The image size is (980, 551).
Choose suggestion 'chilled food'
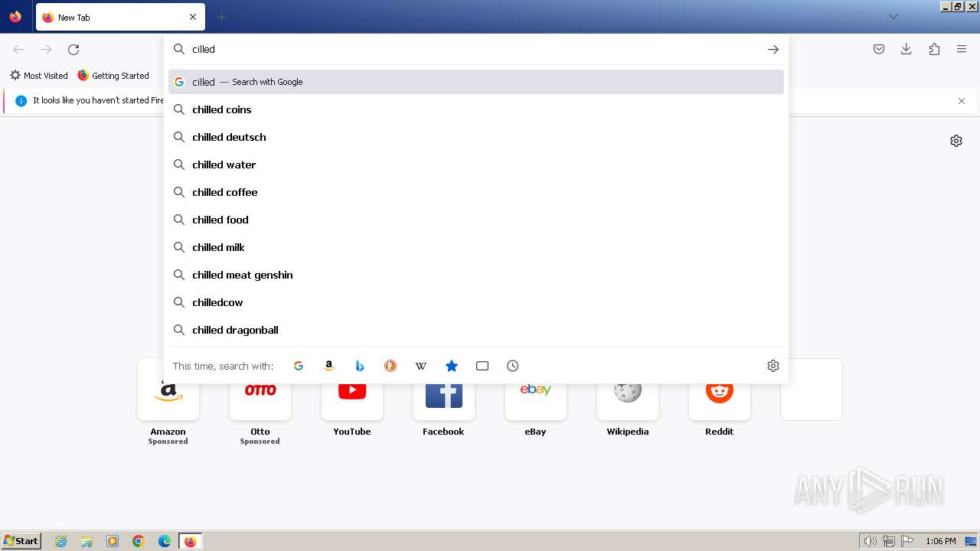tap(476, 220)
